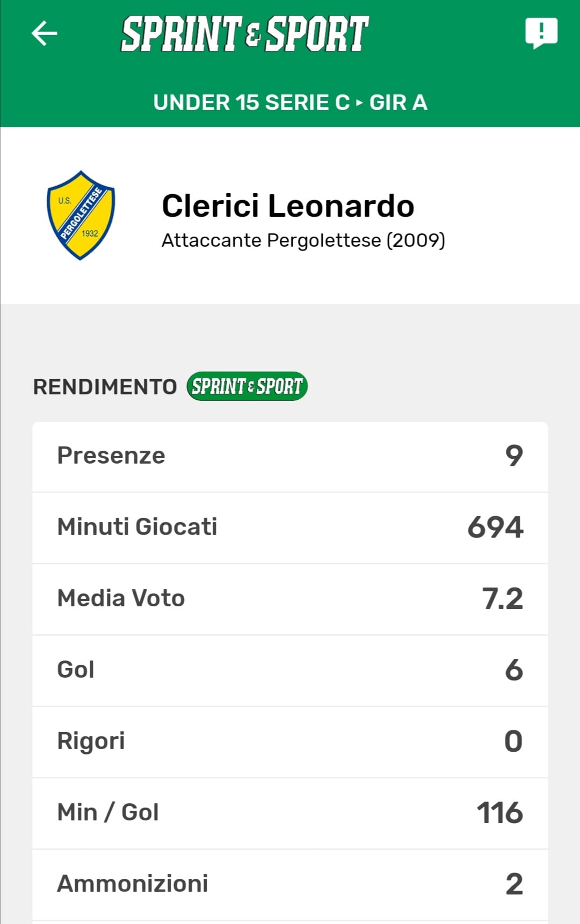Tap the Rigori stat row
Screen dimensions: 580x924
point(290,742)
